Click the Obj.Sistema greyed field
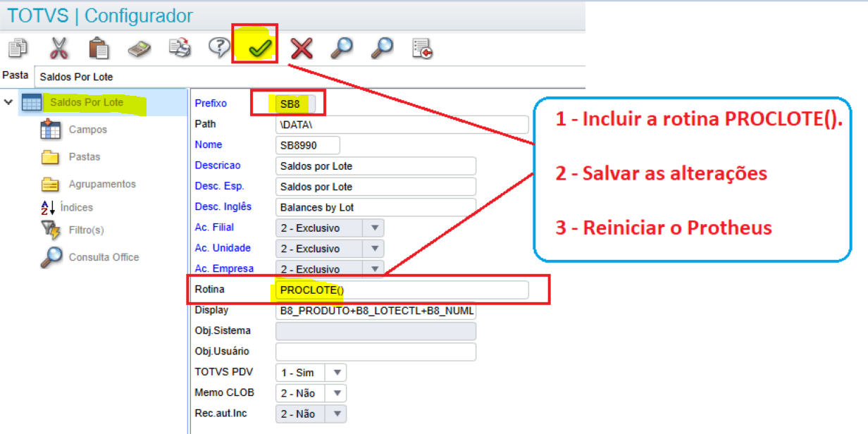This screenshot has width=868, height=434. (376, 331)
